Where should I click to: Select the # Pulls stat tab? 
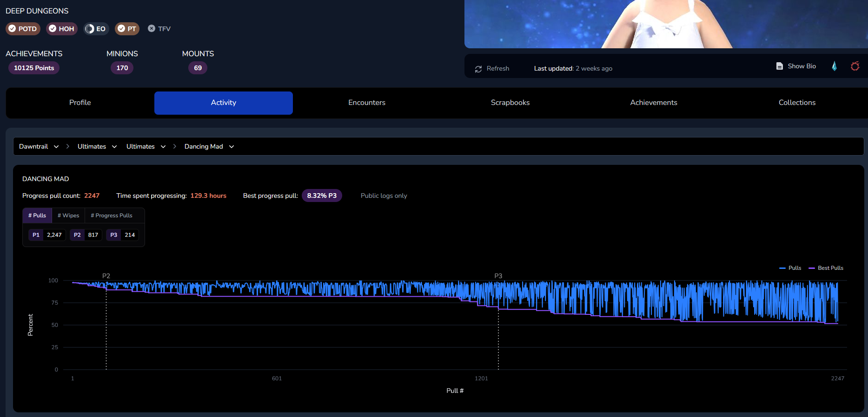[x=37, y=215]
